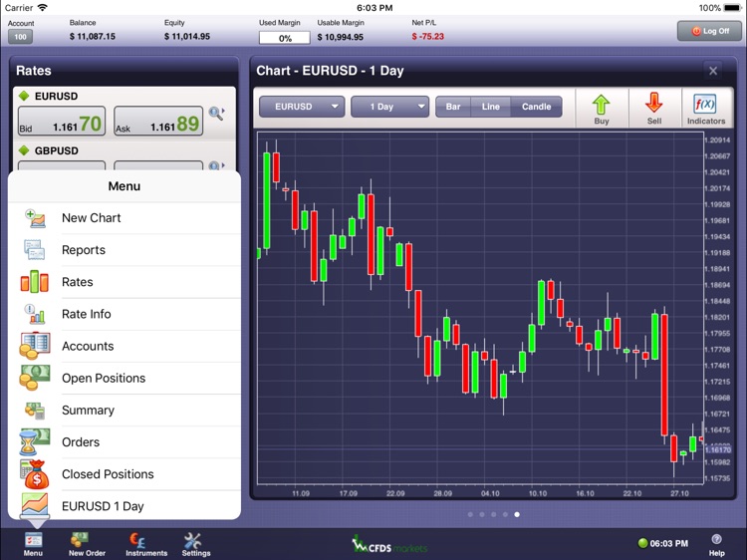Click the Usable Margin $ 10,994.95

pos(341,37)
